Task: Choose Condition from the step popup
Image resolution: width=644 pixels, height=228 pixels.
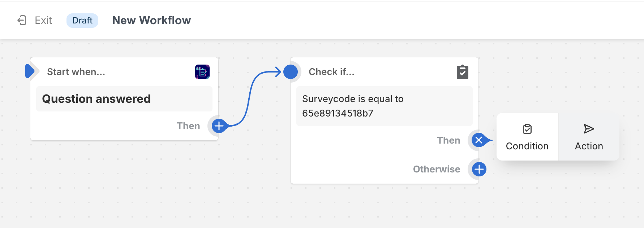Action: [x=527, y=137]
